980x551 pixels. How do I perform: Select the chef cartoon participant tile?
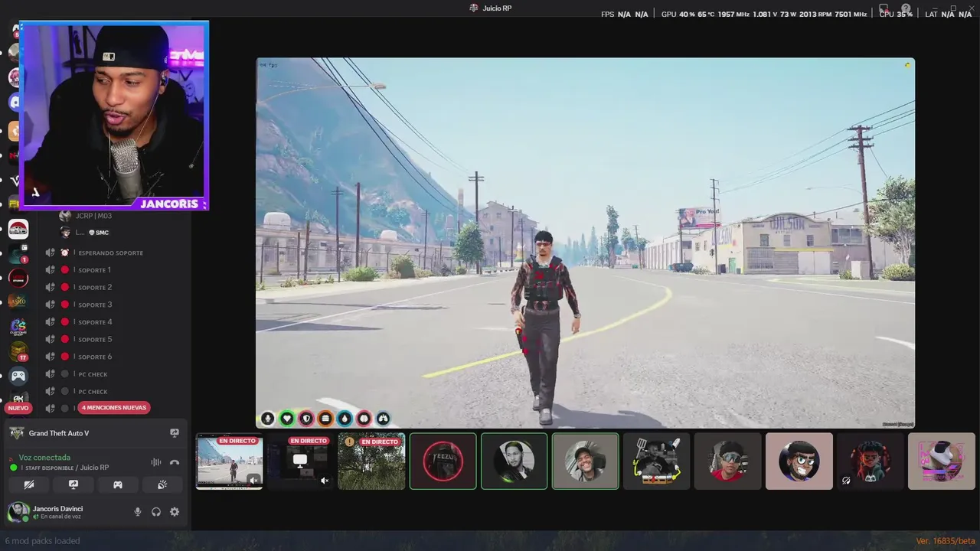[656, 461]
